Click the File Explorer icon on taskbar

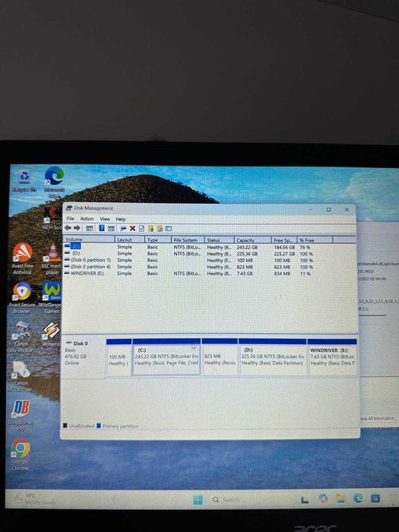click(340, 499)
